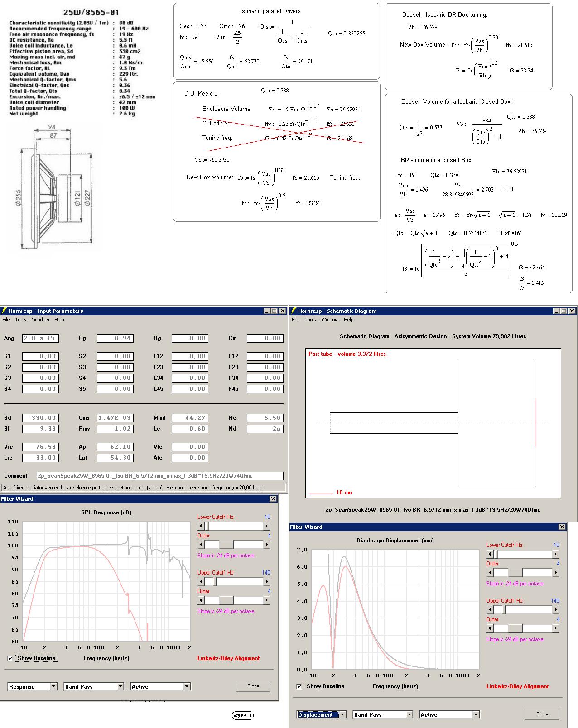This screenshot has width=578, height=728.
Task: Click Close button in Displacement wizard
Action: 542,714
